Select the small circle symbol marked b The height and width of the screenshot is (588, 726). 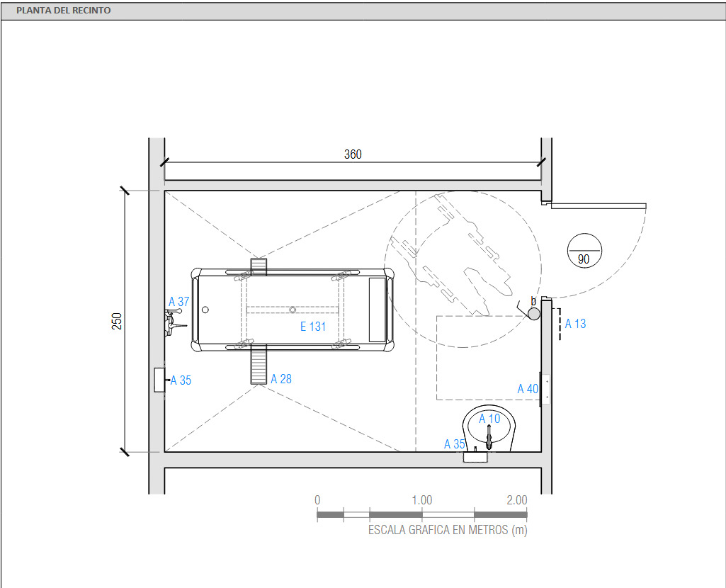533,313
